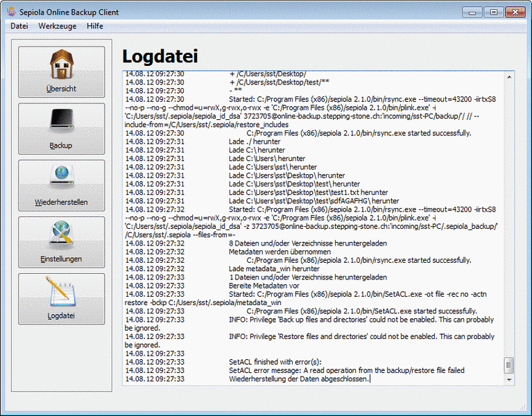Click line '/C/Users/sst/.sepiola --files-from=-'
This screenshot has height=416, width=532.
[180, 235]
